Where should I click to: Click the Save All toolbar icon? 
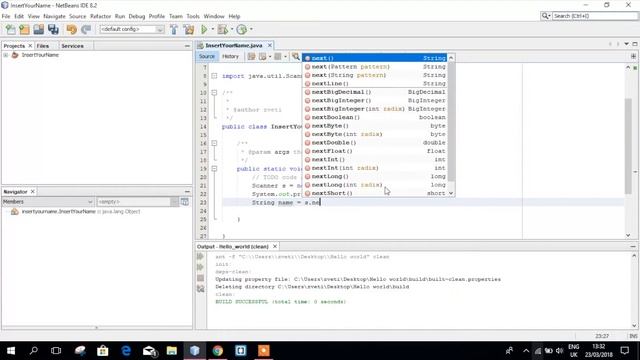point(53,29)
